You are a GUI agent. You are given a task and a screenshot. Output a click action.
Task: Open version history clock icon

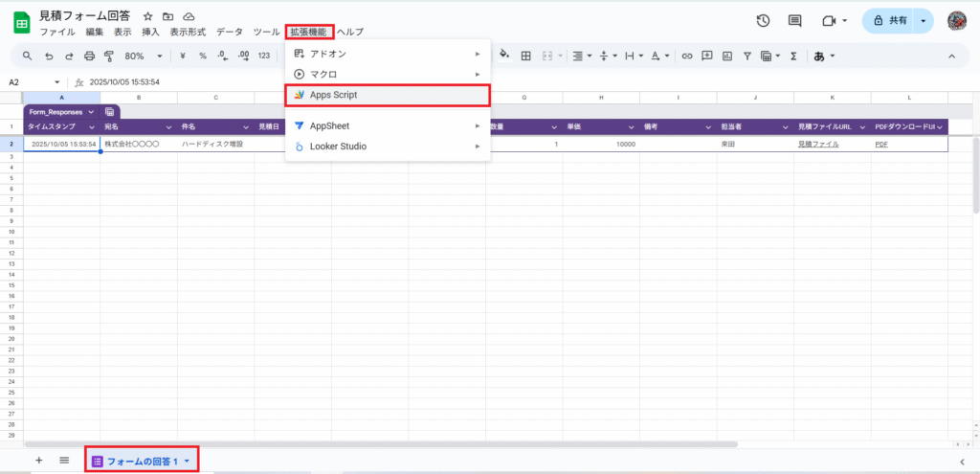click(763, 21)
